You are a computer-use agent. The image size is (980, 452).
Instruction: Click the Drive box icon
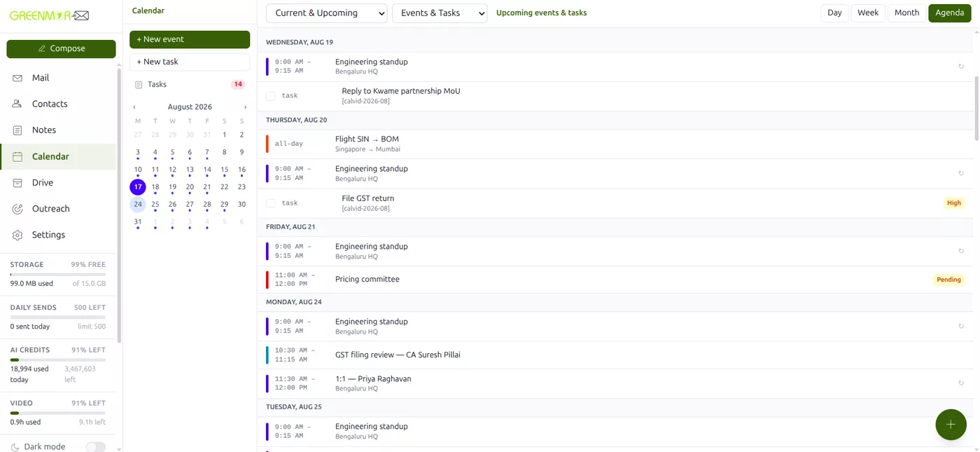point(17,183)
